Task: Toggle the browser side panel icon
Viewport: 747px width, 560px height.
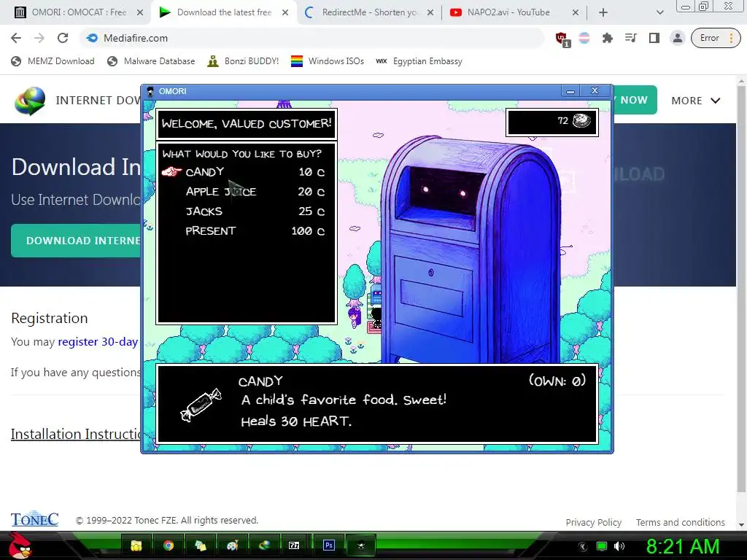Action: [654, 38]
